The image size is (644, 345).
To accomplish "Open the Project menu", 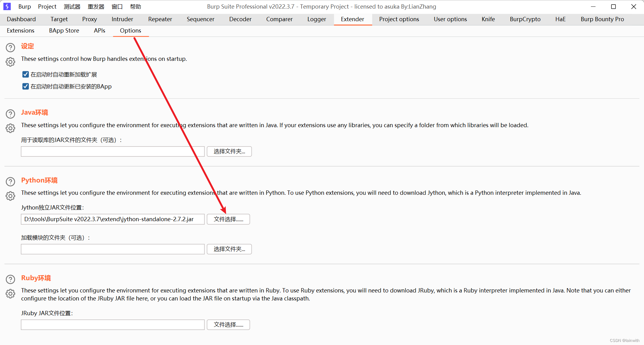I will (x=47, y=6).
